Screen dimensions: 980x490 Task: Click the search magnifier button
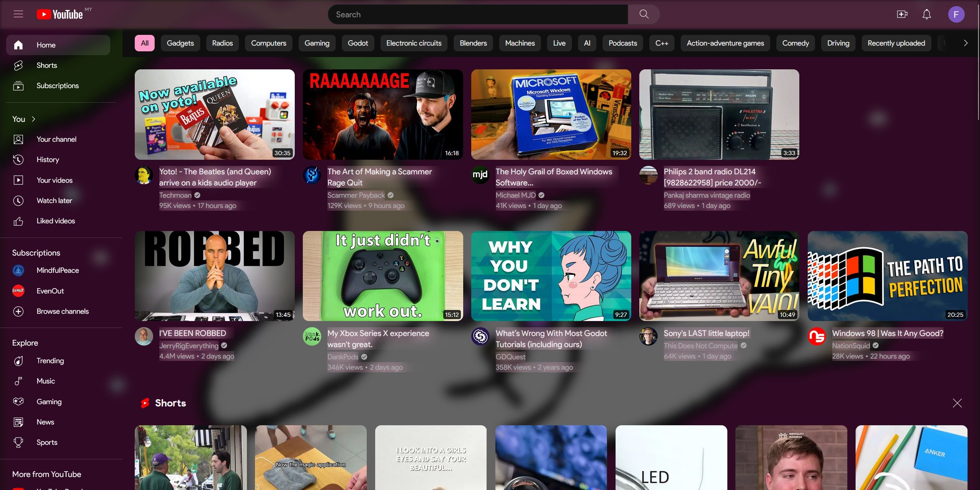coord(644,14)
